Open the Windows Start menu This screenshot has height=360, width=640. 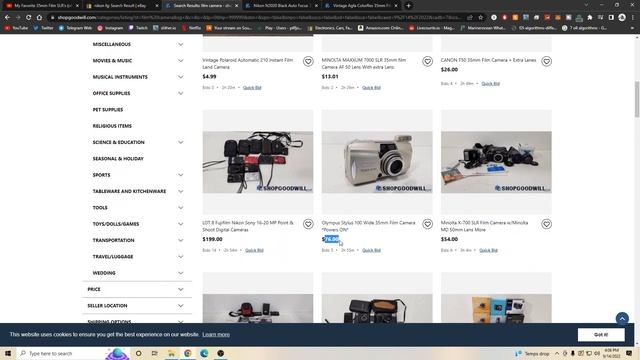(8, 353)
